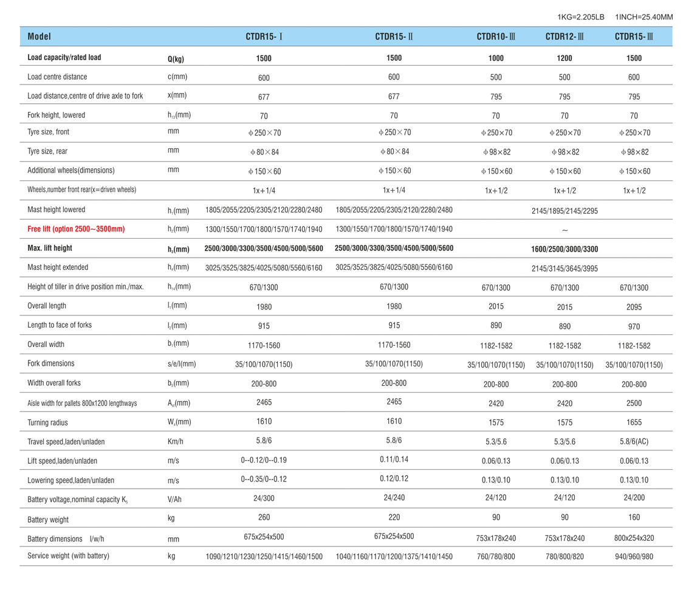Image resolution: width=700 pixels, height=598 pixels.
Task: Click the Model header label
Action: click(39, 36)
